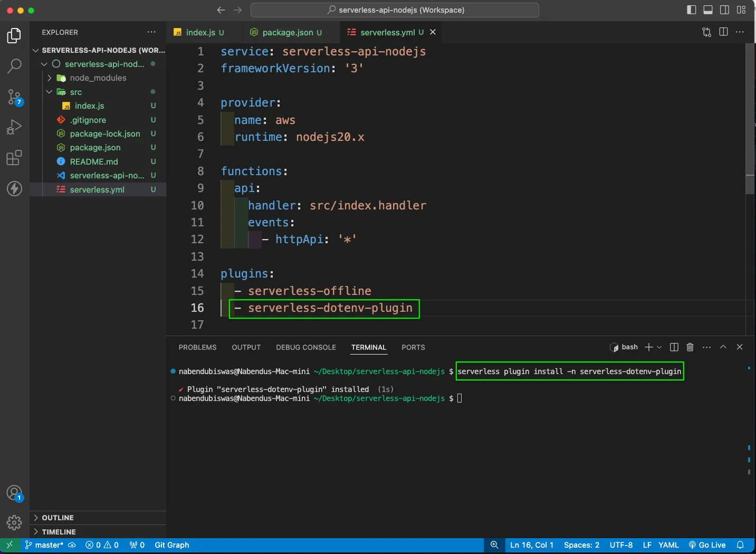Go back using navigation arrow
Screen dimensions: 756x554
coord(221,10)
